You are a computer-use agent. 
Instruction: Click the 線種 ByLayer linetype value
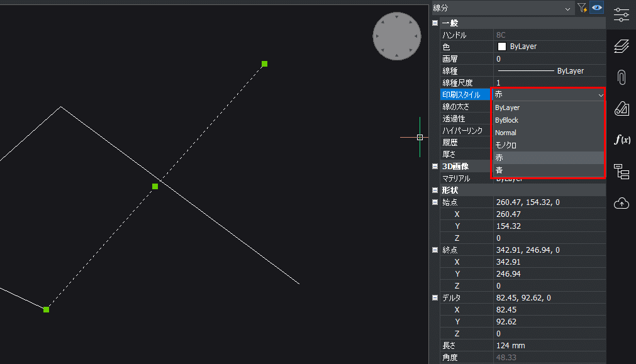(x=549, y=71)
